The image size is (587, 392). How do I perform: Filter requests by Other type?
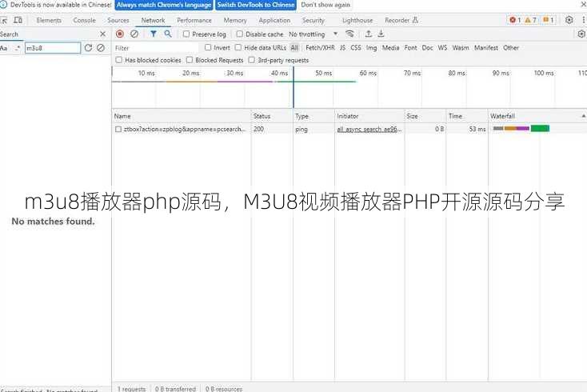point(511,47)
